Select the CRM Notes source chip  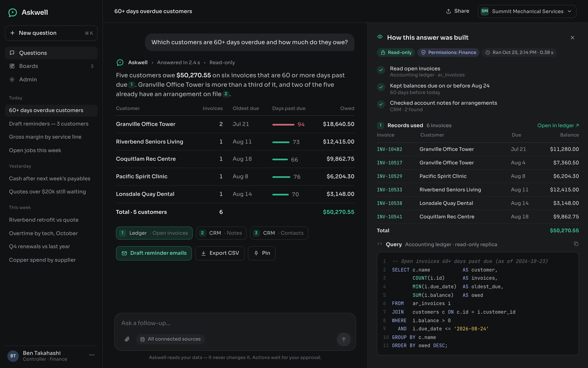(x=221, y=233)
